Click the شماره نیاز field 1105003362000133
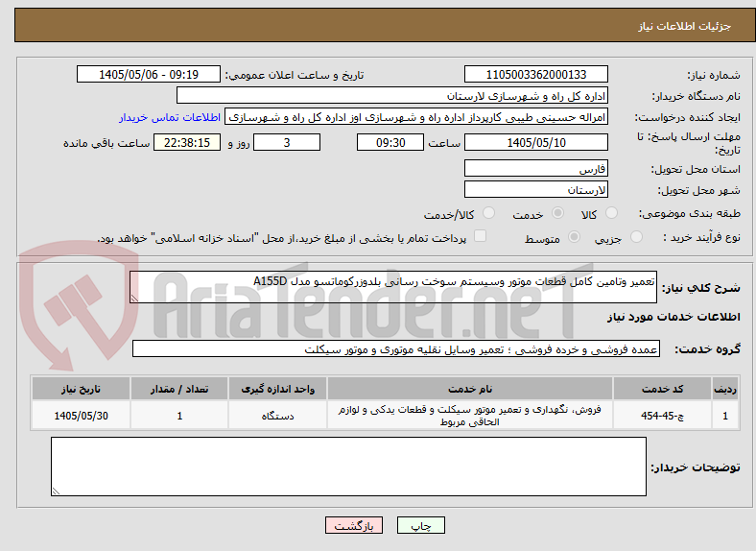Viewport: 756px width, 551px height. [x=536, y=74]
